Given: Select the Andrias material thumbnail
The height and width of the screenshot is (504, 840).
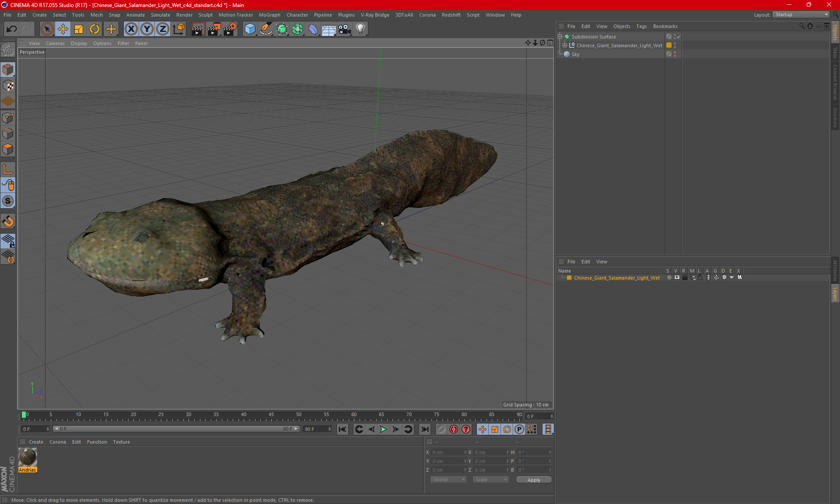Looking at the screenshot, I should pyautogui.click(x=28, y=458).
